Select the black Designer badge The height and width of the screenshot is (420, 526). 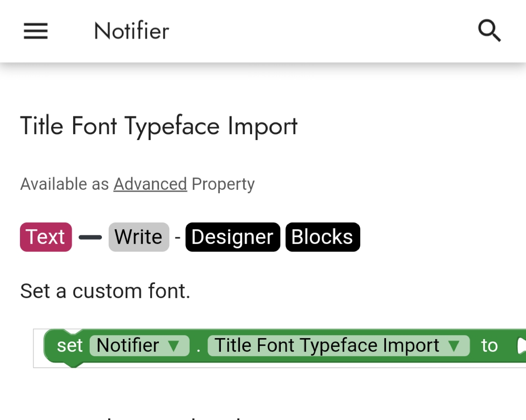[x=232, y=237]
